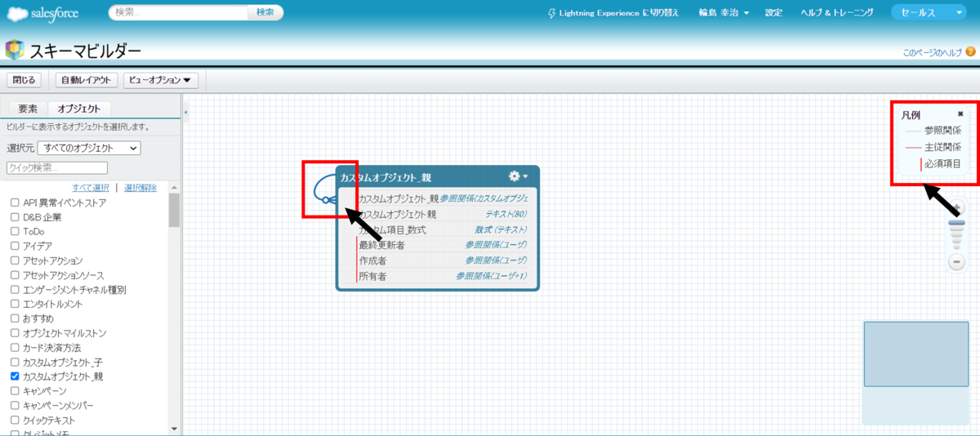Check the おすすめ checkbox
This screenshot has width=980, height=436.
tap(15, 318)
